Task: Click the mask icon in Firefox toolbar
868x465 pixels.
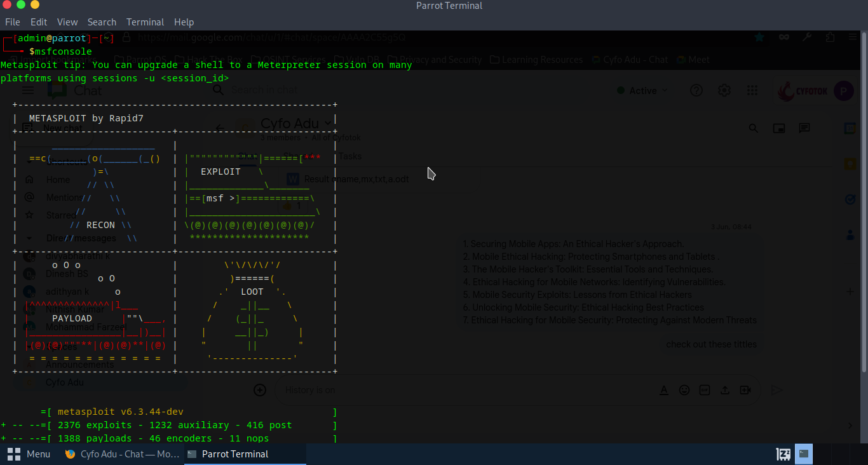Action: [784, 37]
